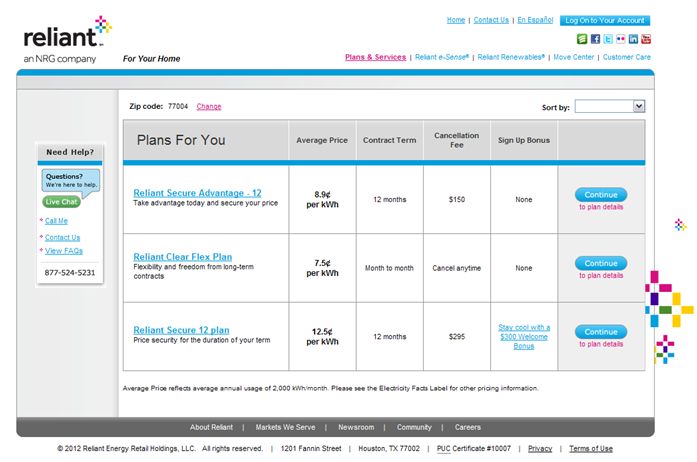Open About Reliant in footer
697x462 pixels.
tap(211, 427)
